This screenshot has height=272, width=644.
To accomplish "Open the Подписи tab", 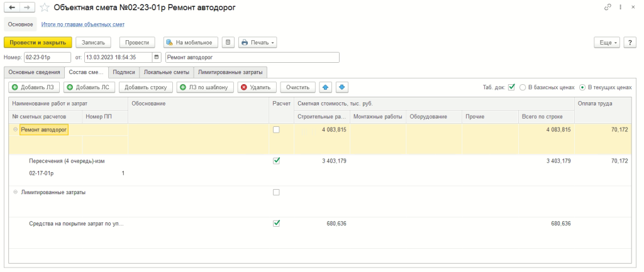I will 123,72.
